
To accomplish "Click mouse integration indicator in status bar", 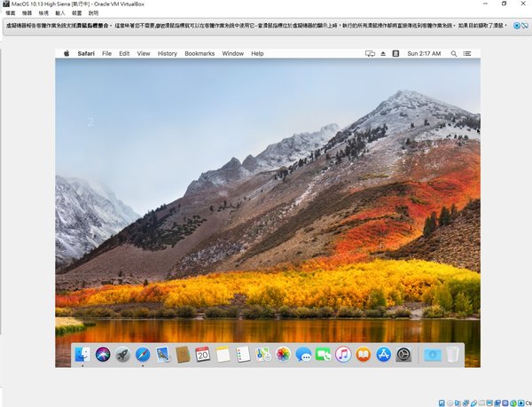I will (x=513, y=403).
